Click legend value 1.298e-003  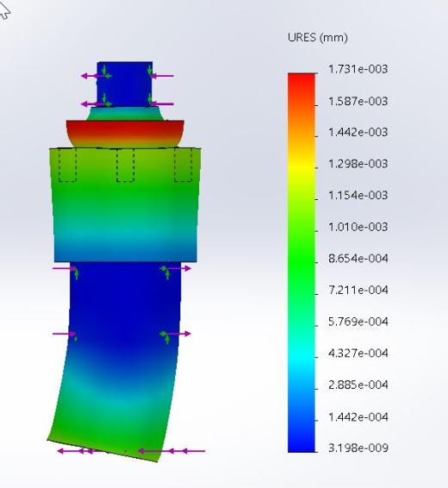click(x=358, y=164)
